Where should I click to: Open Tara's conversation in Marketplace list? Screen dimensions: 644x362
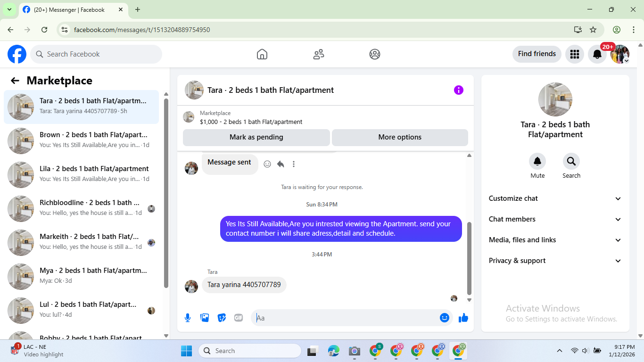coord(81,107)
